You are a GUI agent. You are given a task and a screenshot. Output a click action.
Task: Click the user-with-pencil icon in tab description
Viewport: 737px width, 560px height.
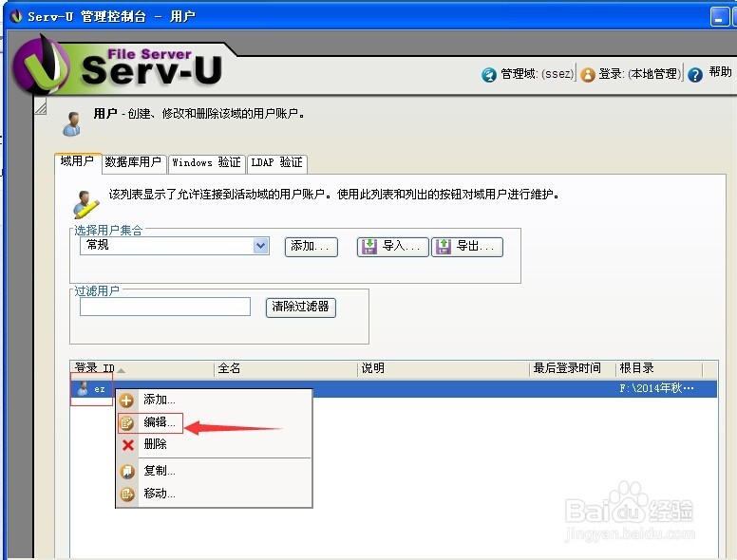86,204
